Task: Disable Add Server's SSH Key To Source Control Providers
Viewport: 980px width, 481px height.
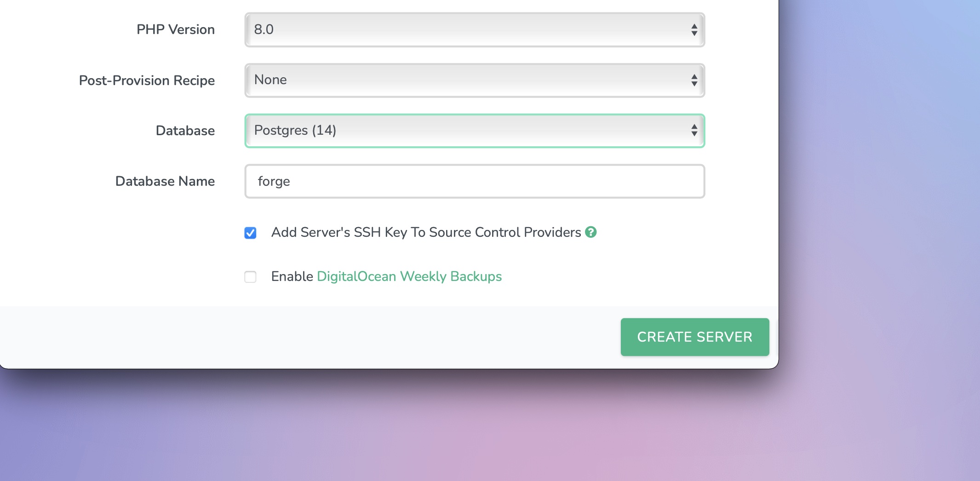Action: pos(251,233)
